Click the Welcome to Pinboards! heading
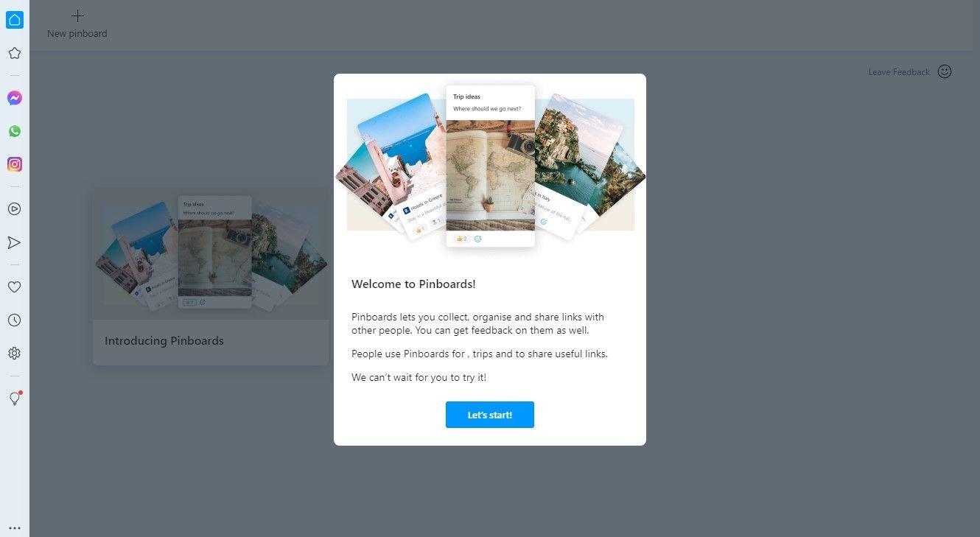This screenshot has height=537, width=980. click(413, 284)
